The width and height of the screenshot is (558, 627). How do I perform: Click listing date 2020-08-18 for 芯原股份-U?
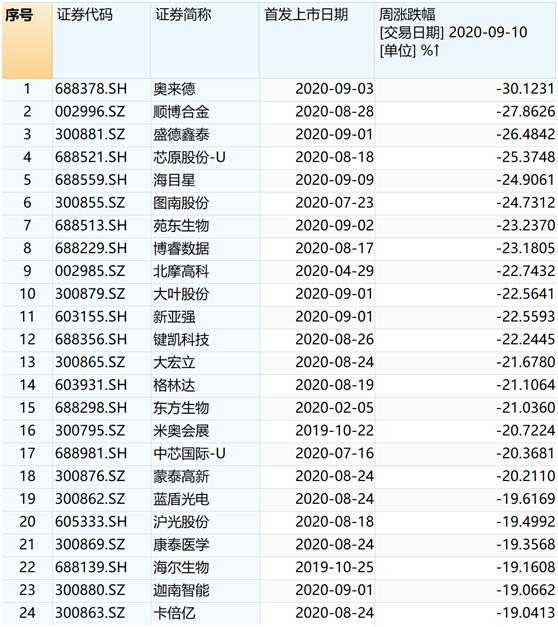[x=334, y=157]
